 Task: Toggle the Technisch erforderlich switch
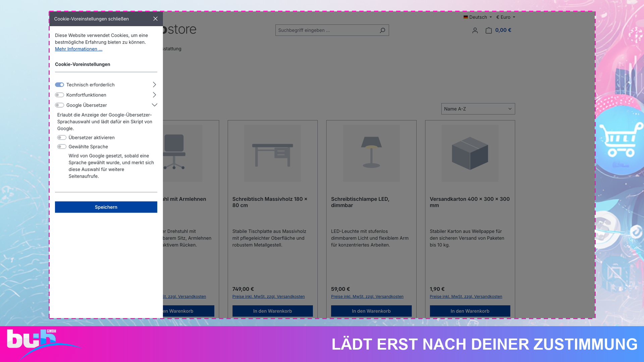point(60,85)
